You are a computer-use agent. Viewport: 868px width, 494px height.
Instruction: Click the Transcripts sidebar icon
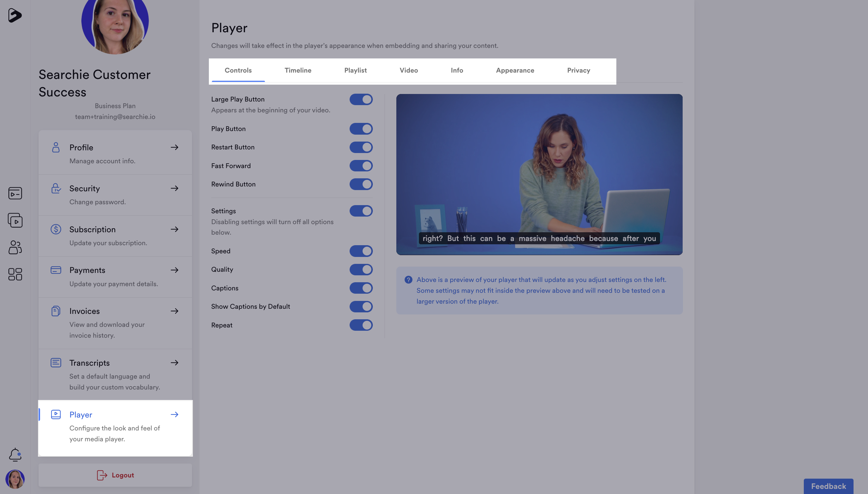[x=55, y=363]
